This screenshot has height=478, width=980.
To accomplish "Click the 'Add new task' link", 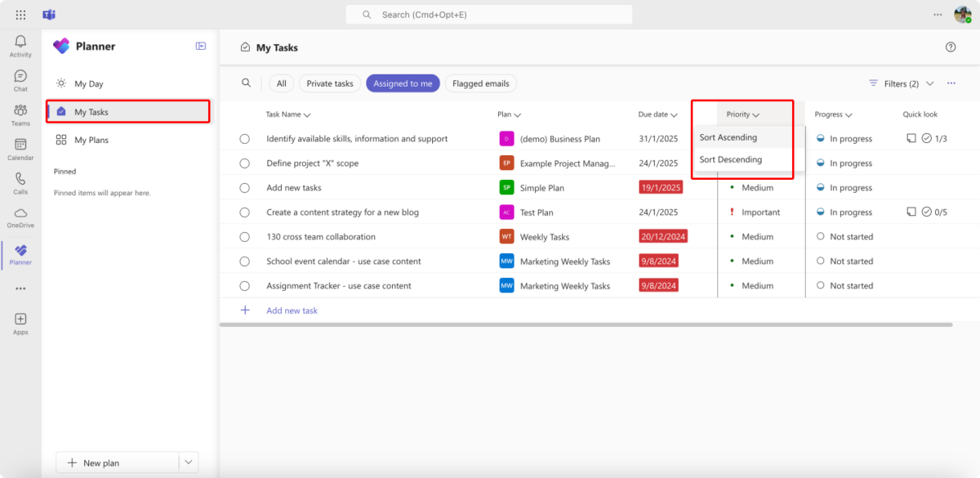I will click(291, 310).
